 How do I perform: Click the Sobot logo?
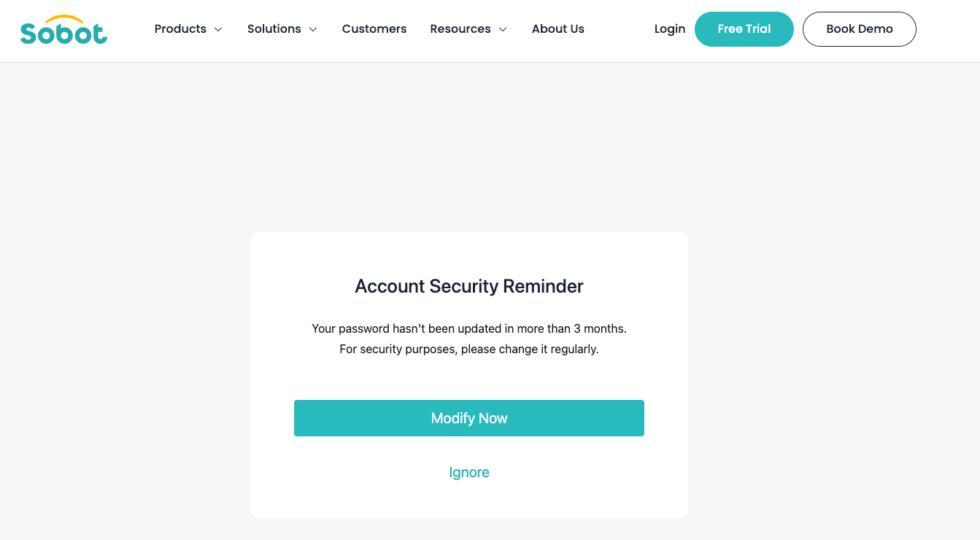pos(63,30)
